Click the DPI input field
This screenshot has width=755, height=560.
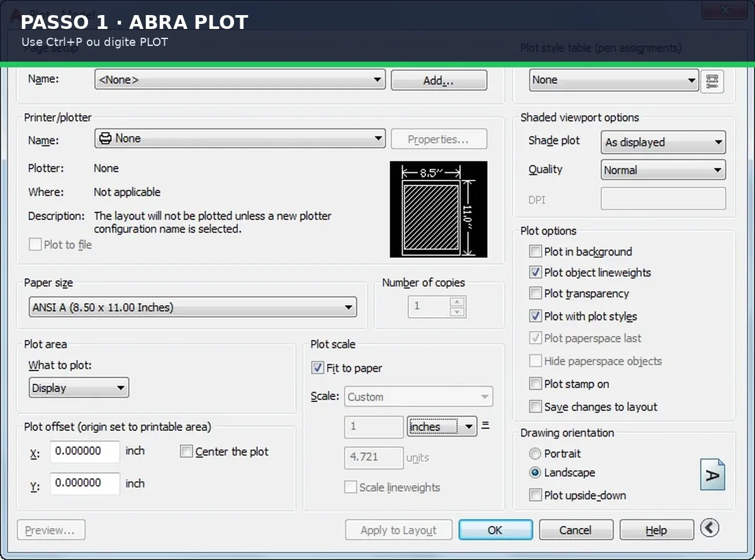click(663, 199)
